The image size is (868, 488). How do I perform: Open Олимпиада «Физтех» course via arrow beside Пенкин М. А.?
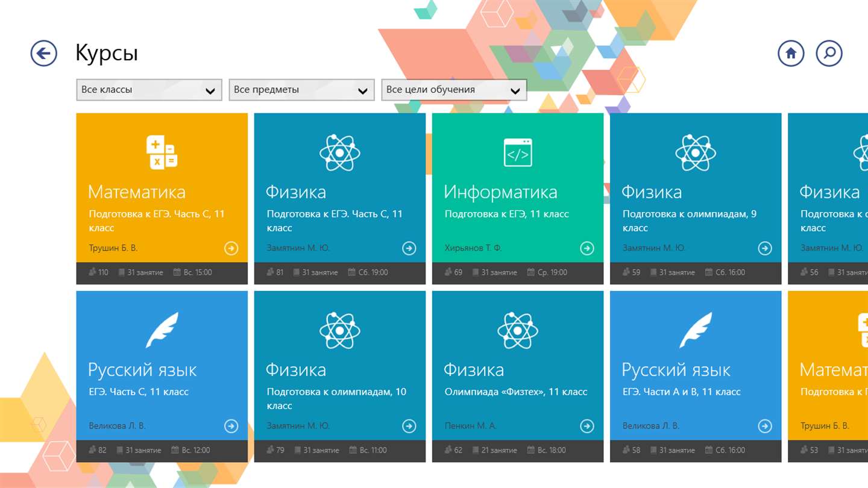(587, 426)
